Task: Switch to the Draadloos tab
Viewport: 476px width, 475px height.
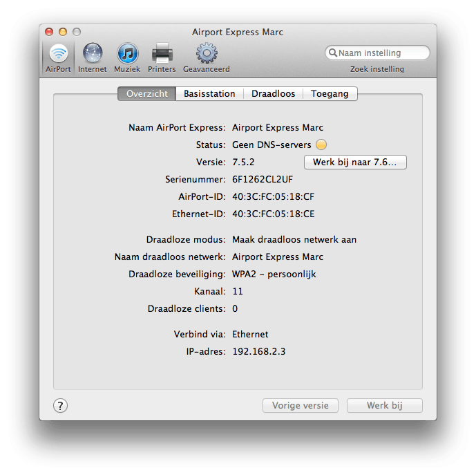Action: pyautogui.click(x=273, y=93)
